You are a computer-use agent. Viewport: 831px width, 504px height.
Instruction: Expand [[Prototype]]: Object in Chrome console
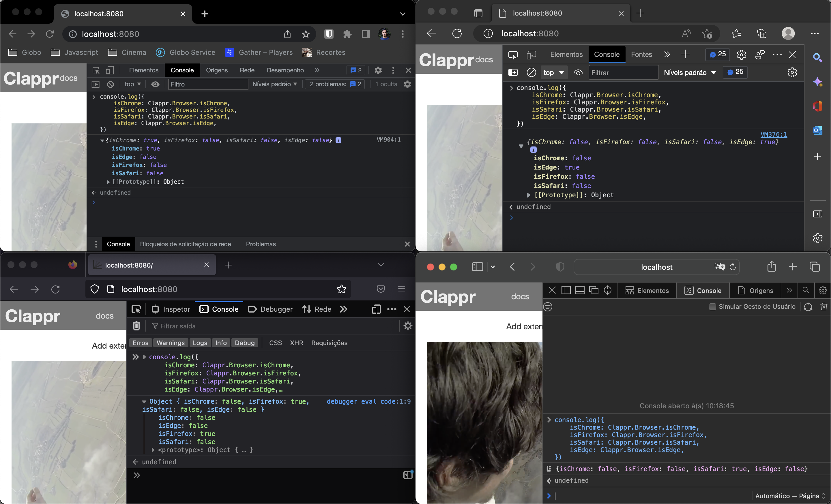108,182
